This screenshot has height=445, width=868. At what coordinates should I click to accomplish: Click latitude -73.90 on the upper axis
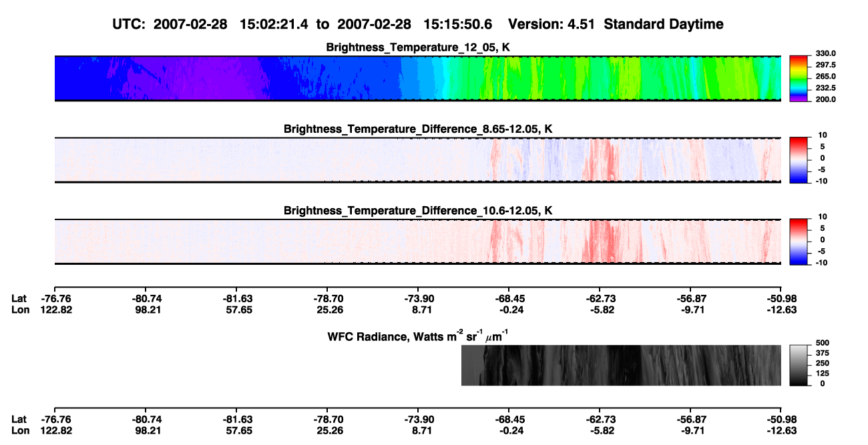point(417,299)
